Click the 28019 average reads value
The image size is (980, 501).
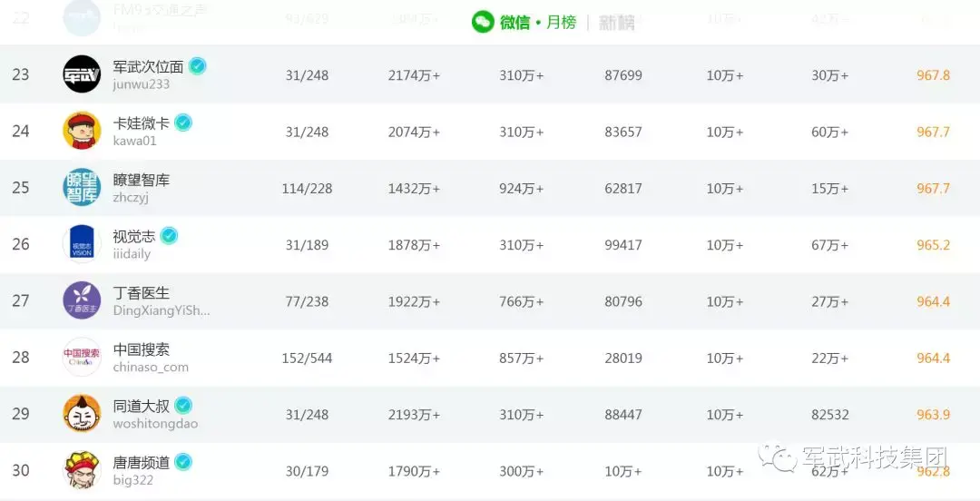[623, 359]
